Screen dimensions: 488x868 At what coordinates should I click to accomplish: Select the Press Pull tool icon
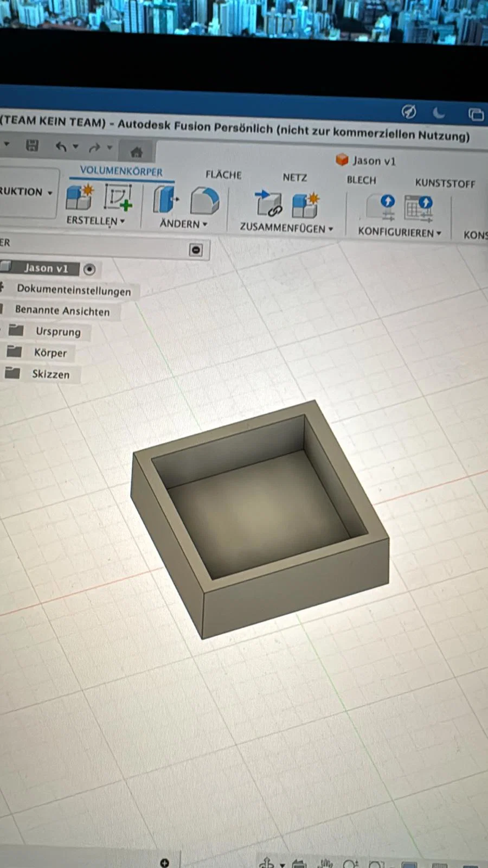(165, 199)
